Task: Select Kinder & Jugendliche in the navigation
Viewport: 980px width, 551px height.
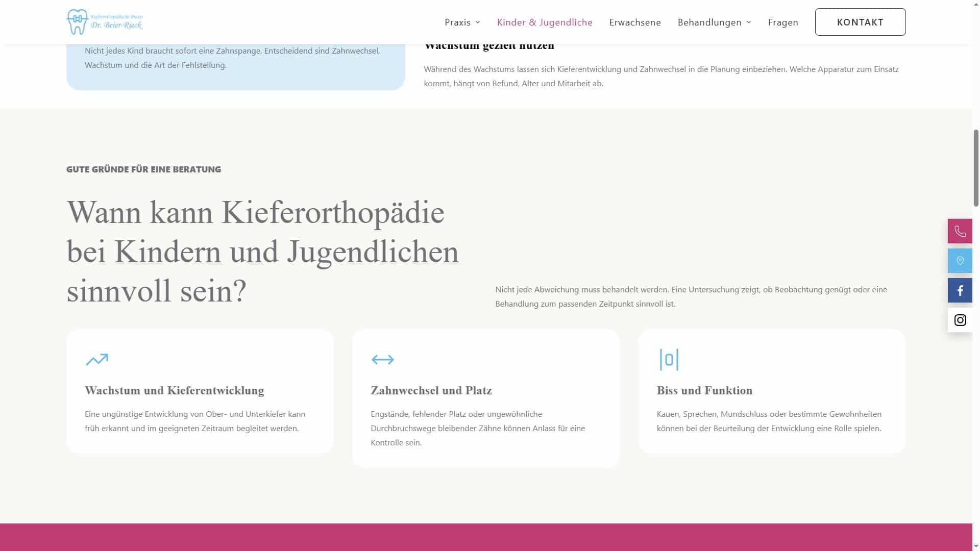Action: 545,22
